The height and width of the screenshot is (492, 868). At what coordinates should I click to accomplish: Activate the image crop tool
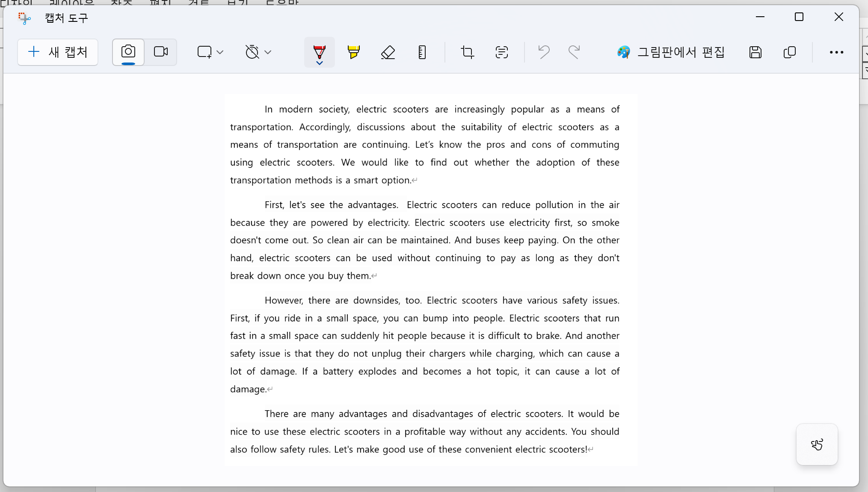467,52
